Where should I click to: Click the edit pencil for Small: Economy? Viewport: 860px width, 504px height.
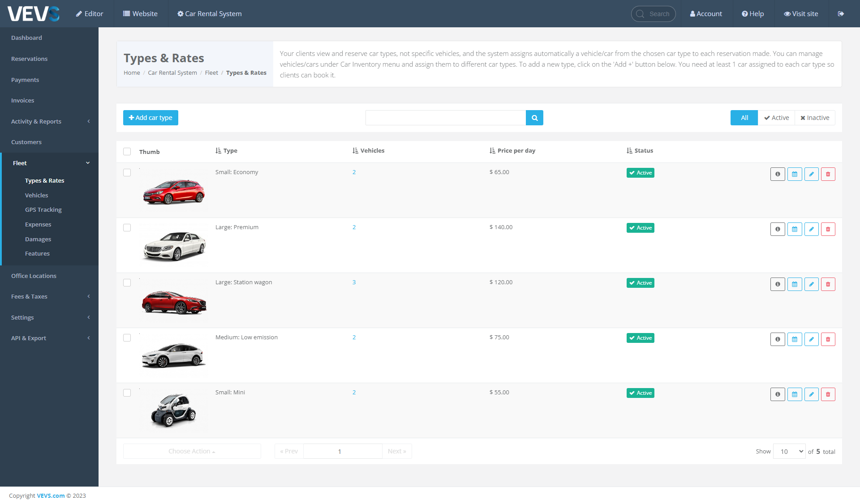(x=811, y=174)
